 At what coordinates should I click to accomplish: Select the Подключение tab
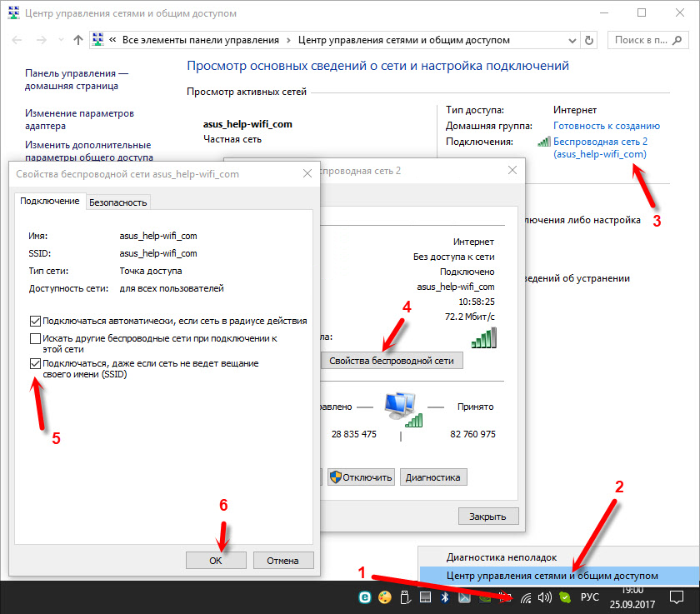pyautogui.click(x=49, y=202)
